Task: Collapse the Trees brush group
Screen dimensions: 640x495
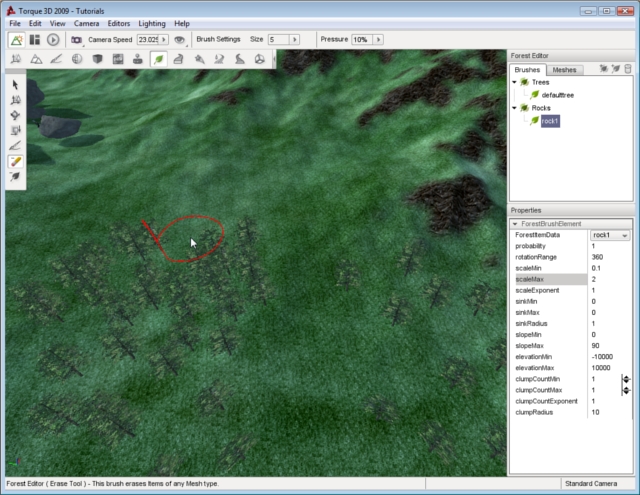Action: tap(514, 83)
